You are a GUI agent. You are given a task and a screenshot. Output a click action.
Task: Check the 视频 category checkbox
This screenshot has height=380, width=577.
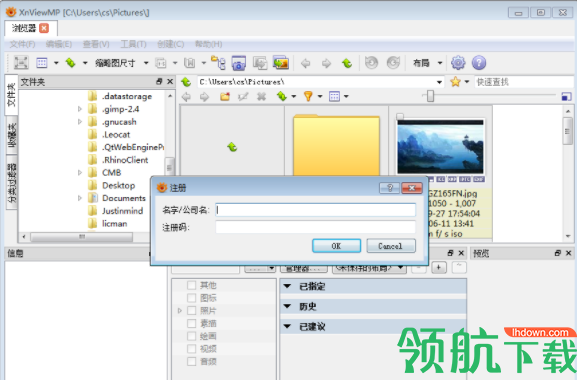tap(191, 348)
